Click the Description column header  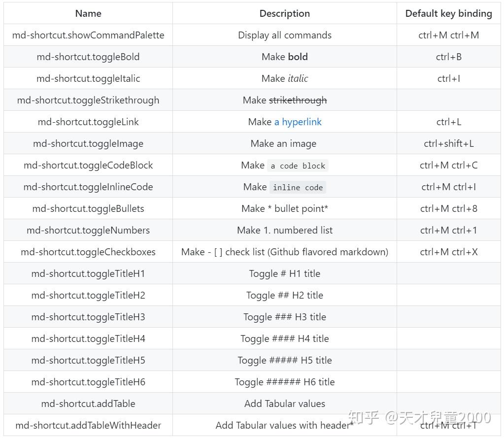click(x=284, y=13)
